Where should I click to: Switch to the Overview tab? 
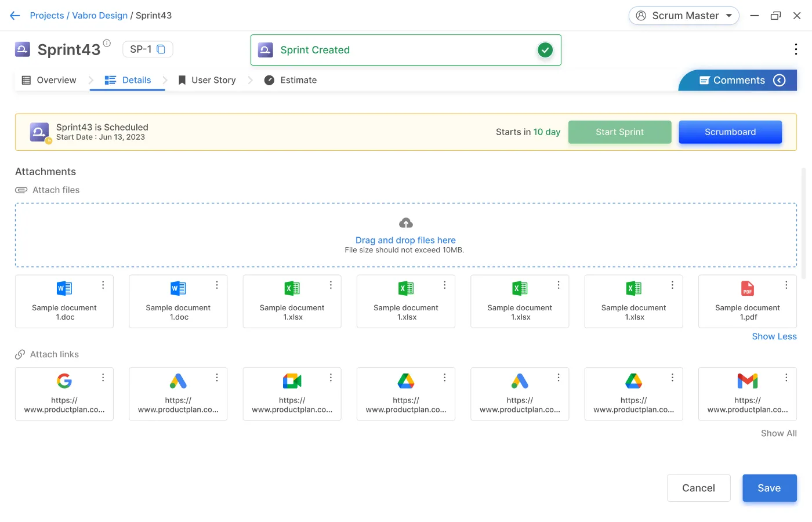click(x=49, y=80)
